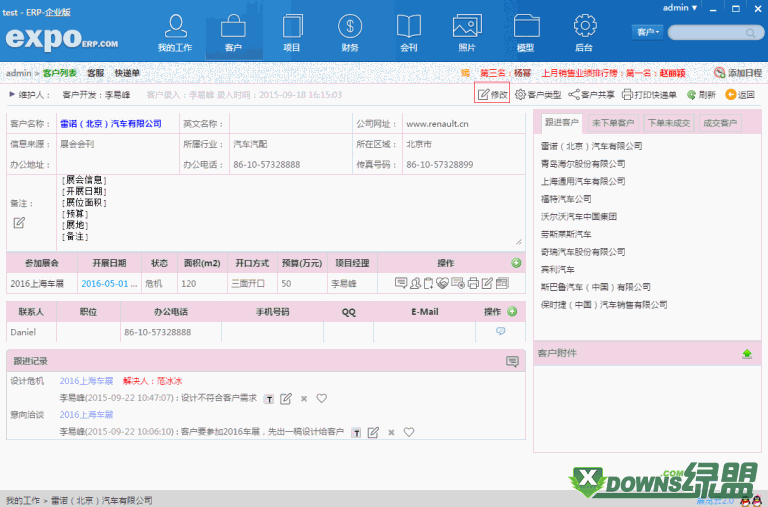Select 福特汽车公司 in customer list
This screenshot has height=507, width=768.
point(566,199)
